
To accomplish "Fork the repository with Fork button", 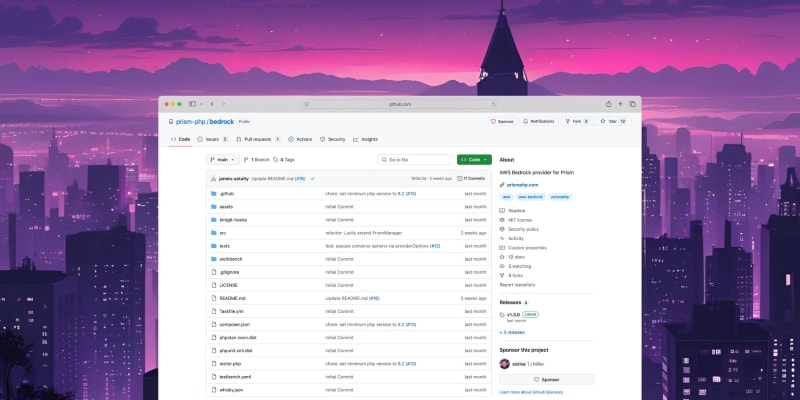I will [x=577, y=121].
